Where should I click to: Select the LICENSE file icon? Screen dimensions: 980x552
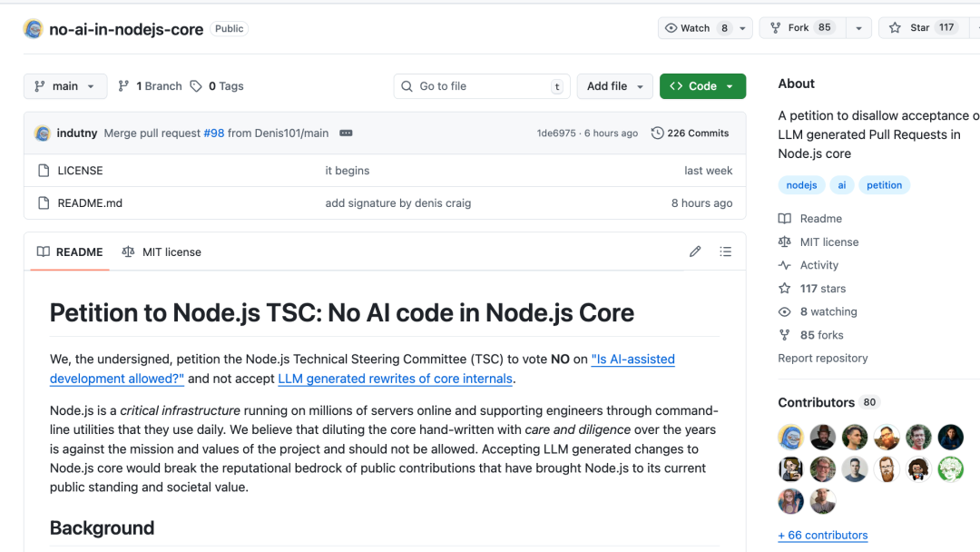pyautogui.click(x=43, y=170)
